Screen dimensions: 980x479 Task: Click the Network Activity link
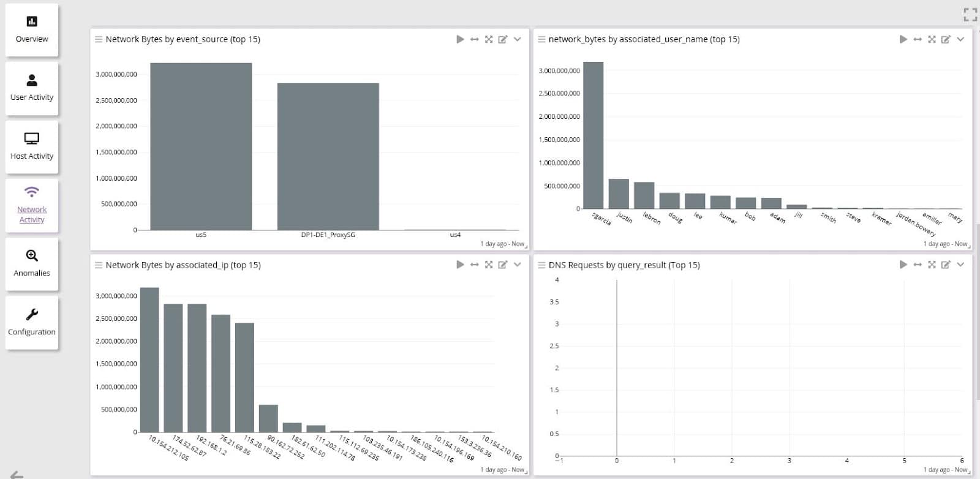[32, 214]
